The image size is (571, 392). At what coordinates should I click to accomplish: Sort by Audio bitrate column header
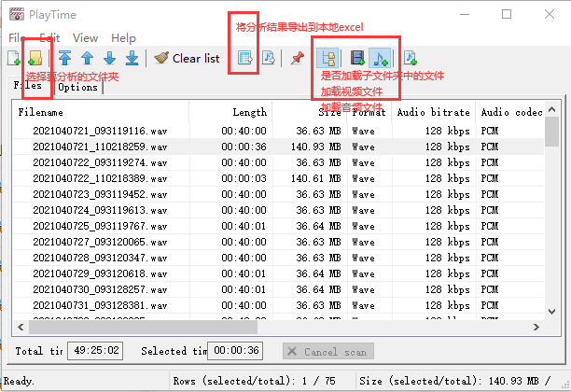(x=433, y=112)
